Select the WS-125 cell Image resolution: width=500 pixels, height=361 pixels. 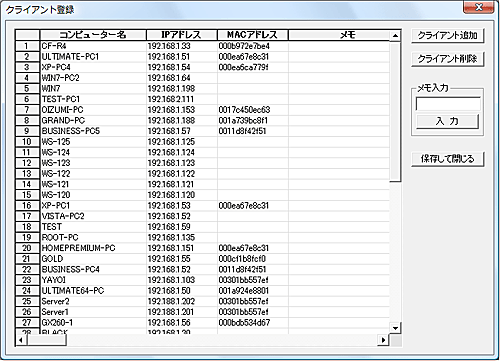[93, 142]
